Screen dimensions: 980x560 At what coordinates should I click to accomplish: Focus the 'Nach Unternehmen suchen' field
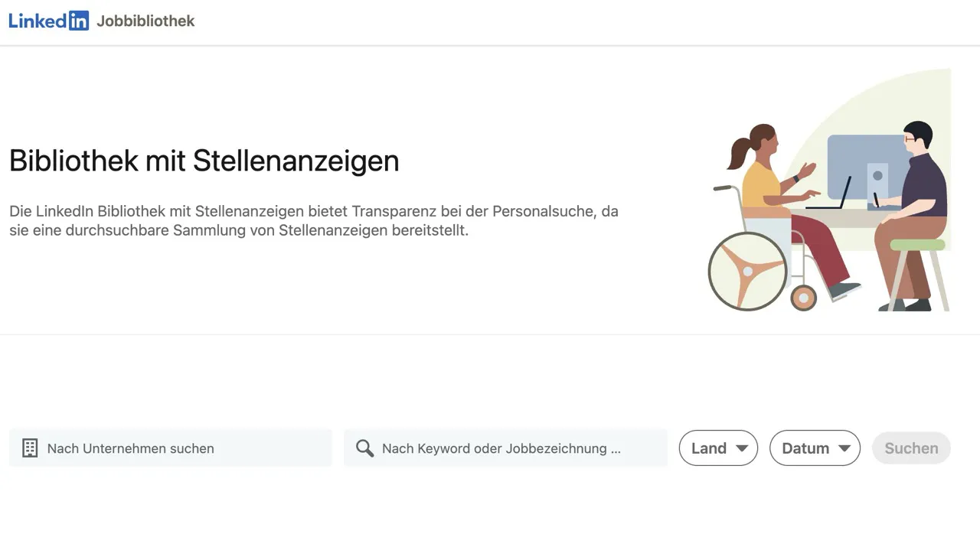171,448
